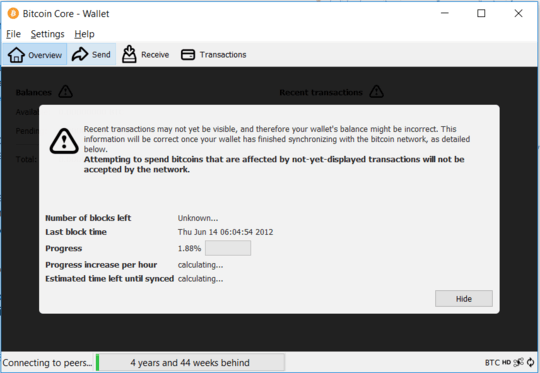Screen dimensions: 540x373
Task: Click the sync spinner status icon
Action: [x=530, y=362]
